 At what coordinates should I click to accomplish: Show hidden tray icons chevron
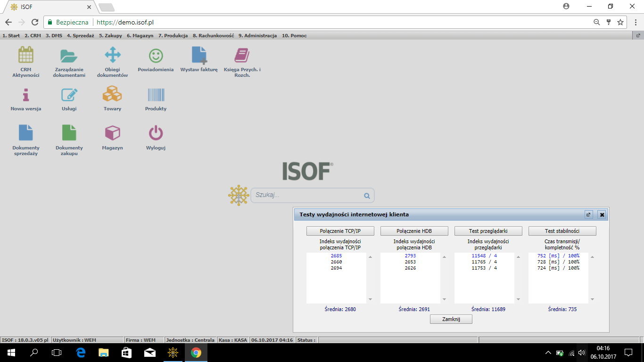548,353
